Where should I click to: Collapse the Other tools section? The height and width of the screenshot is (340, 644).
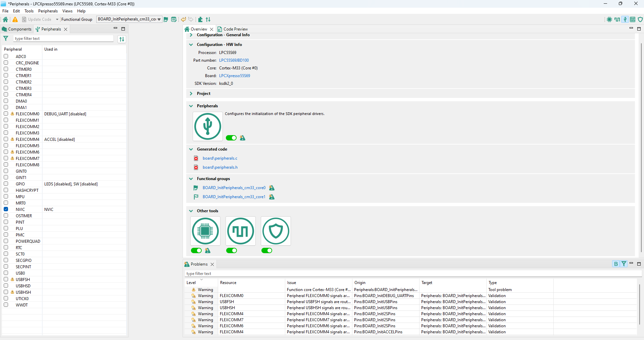coord(191,211)
